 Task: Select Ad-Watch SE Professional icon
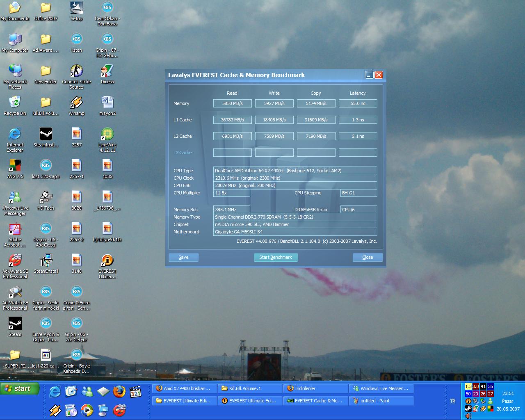[15, 298]
